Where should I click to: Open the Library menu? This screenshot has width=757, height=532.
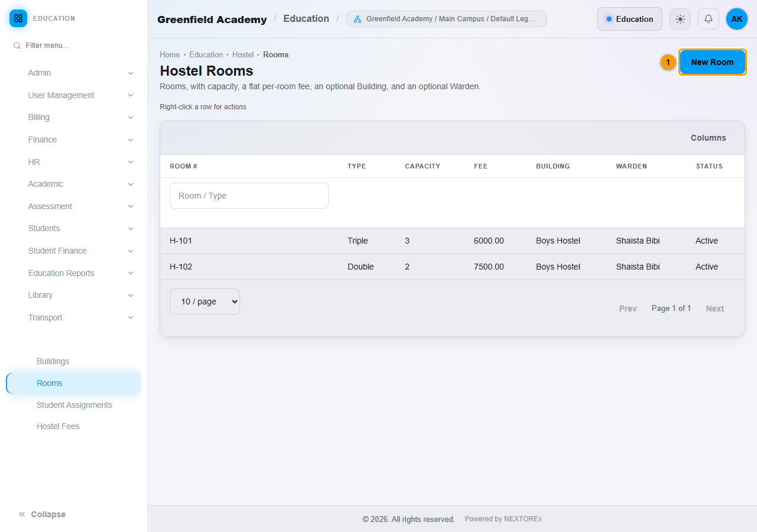pyautogui.click(x=74, y=295)
